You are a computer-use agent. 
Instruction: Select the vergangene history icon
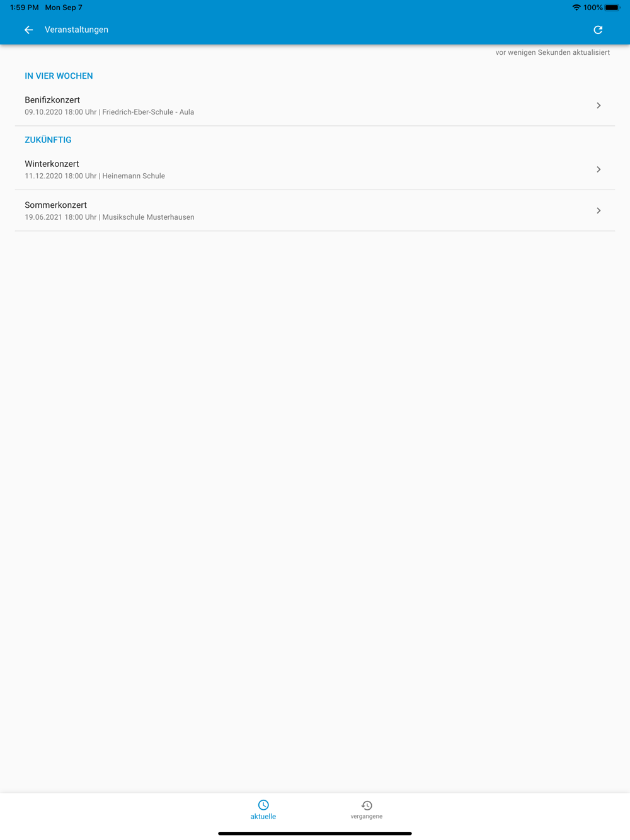(x=367, y=805)
